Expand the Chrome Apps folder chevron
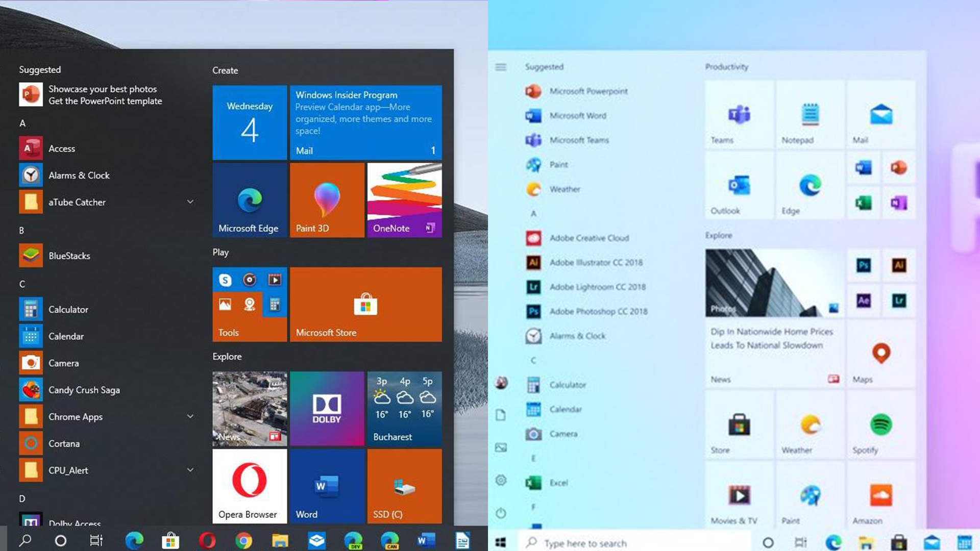This screenshot has height=551, width=980. click(x=190, y=417)
